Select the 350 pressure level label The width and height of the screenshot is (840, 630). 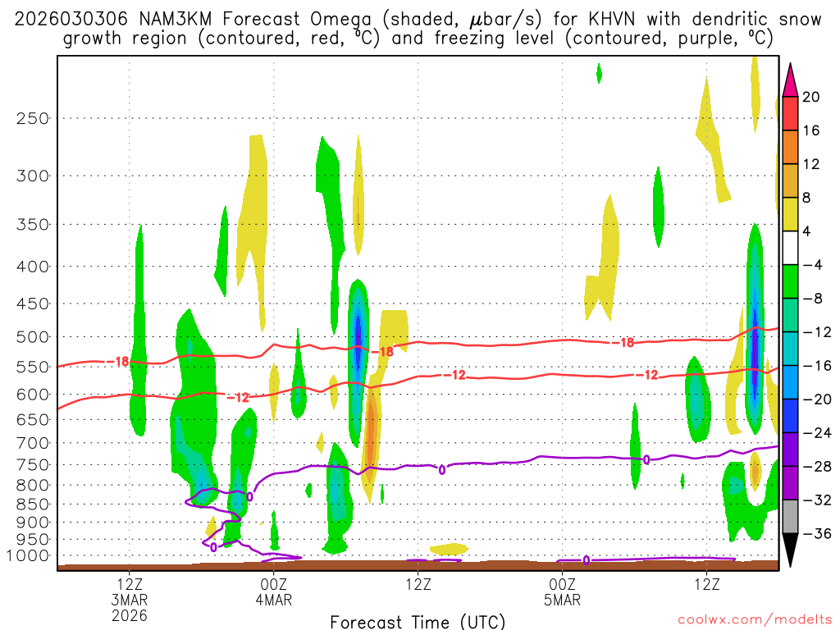coord(33,225)
